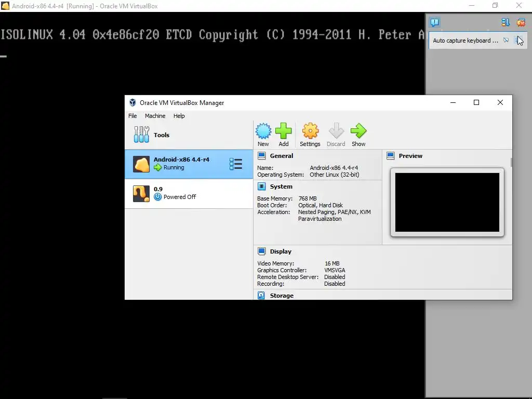This screenshot has height=399, width=532.
Task: Click the 16 MB video memory value
Action: 332,263
